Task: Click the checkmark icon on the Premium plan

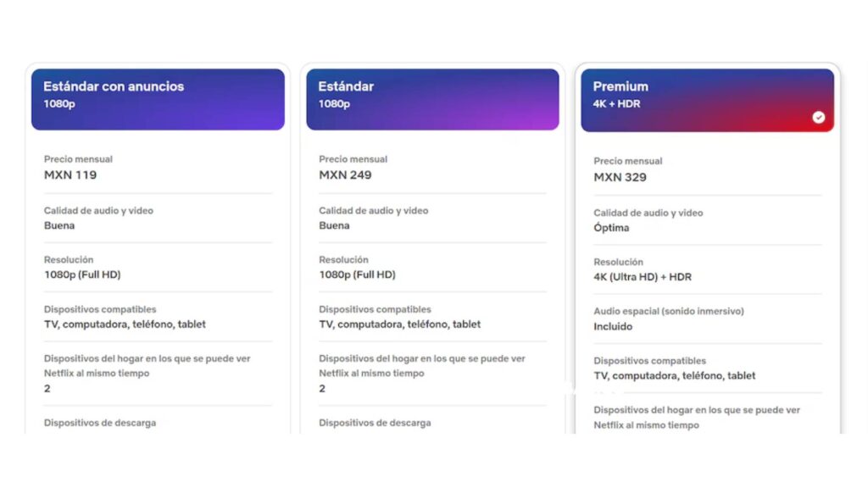Action: (x=818, y=118)
